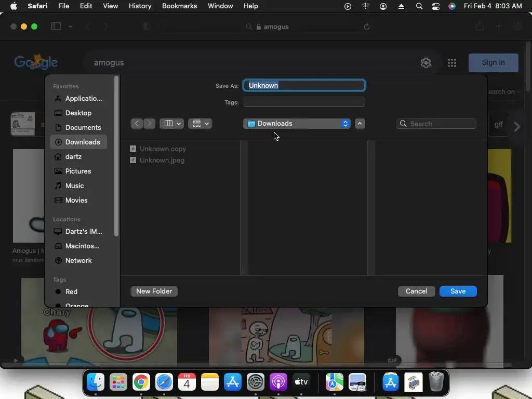Cancel the save dialog

(416, 291)
